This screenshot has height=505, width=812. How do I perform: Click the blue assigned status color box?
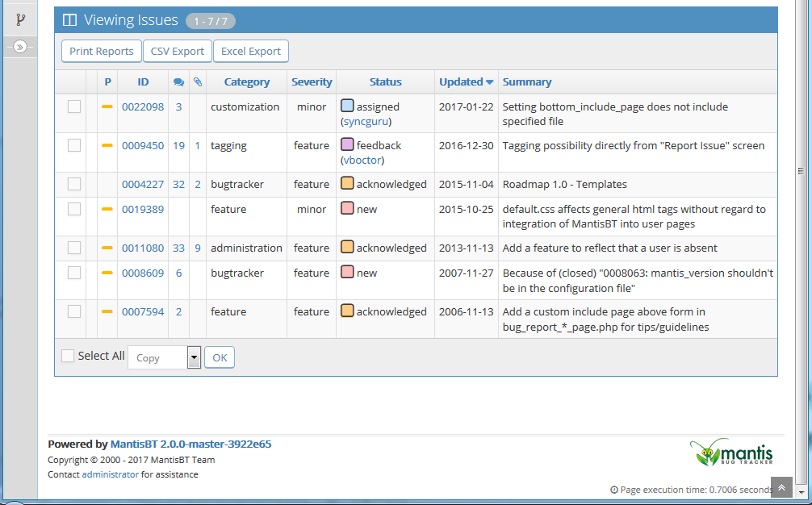coord(347,106)
